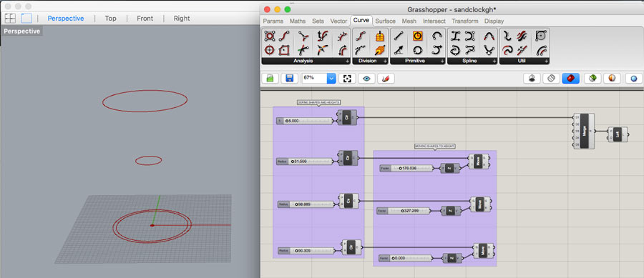Toggle preview of selected objects only
The height and width of the screenshot is (278, 644).
coord(592,79)
